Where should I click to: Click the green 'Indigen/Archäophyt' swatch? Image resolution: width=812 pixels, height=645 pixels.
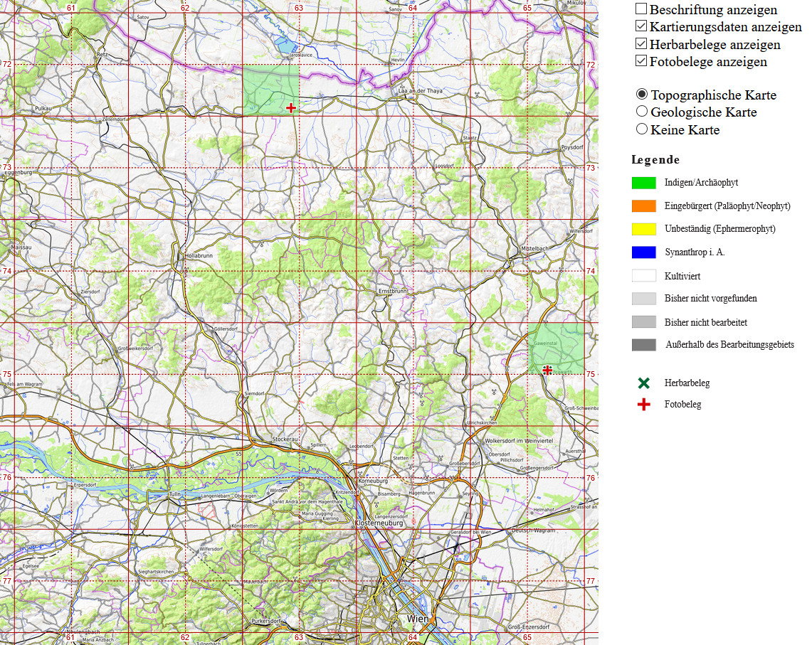644,183
